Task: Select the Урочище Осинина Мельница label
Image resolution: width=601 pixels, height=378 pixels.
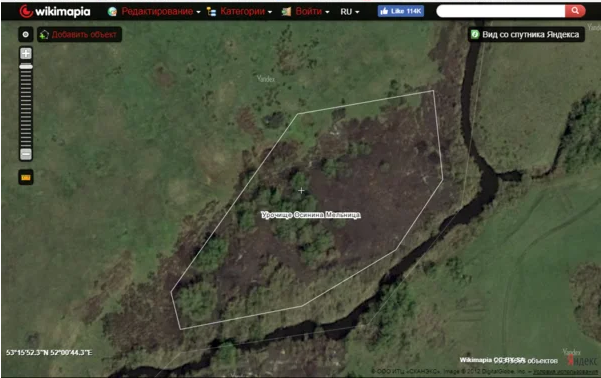Action: coord(310,215)
